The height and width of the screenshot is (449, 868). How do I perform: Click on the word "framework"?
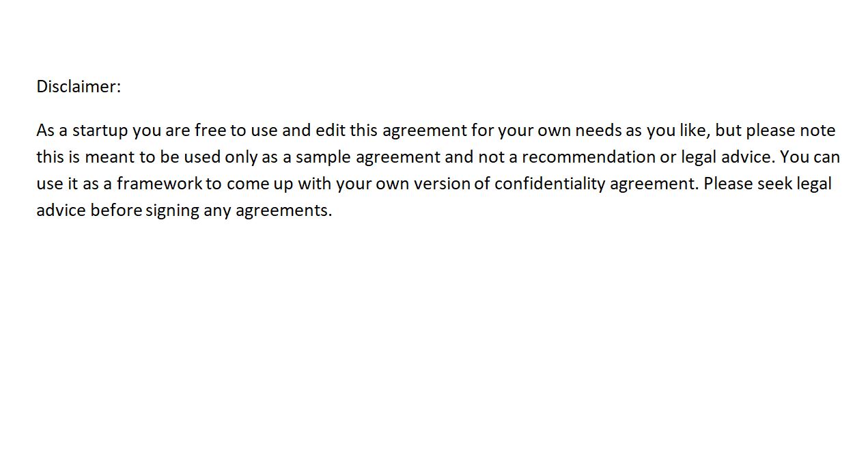[x=160, y=183]
